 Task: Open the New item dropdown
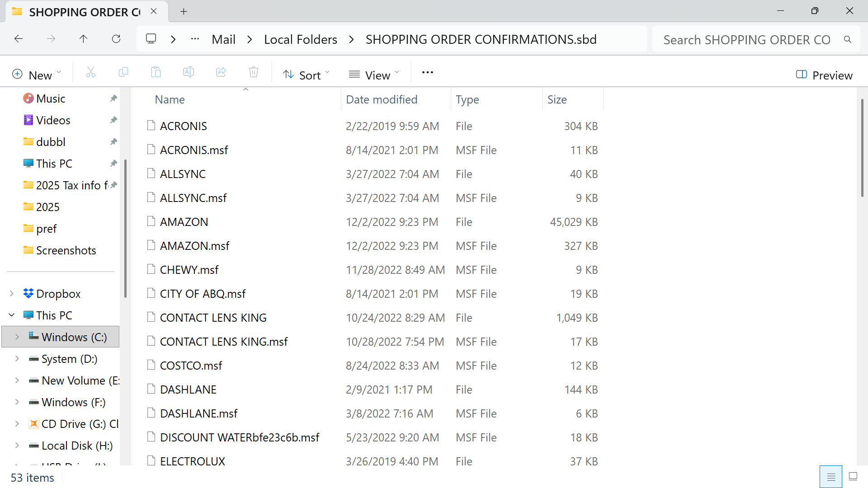(36, 75)
